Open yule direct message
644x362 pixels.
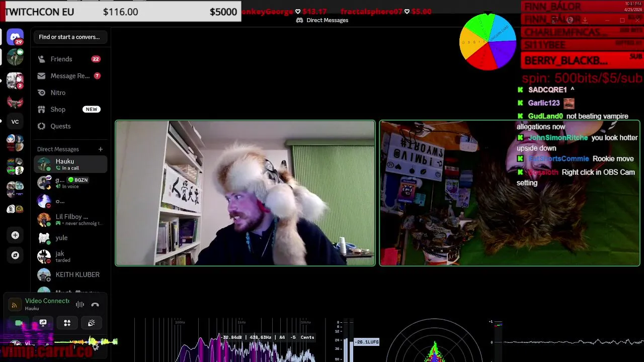pyautogui.click(x=70, y=238)
